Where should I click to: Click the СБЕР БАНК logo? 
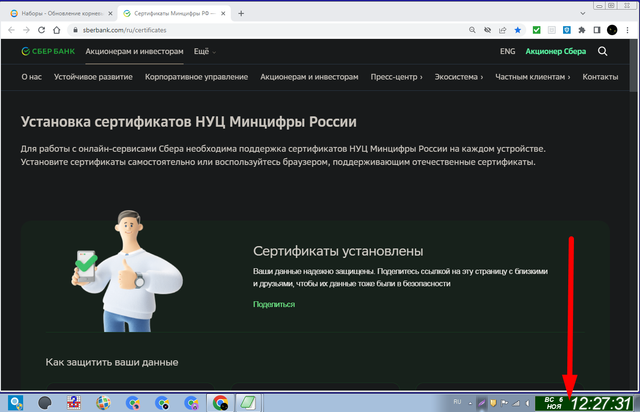pos(48,51)
